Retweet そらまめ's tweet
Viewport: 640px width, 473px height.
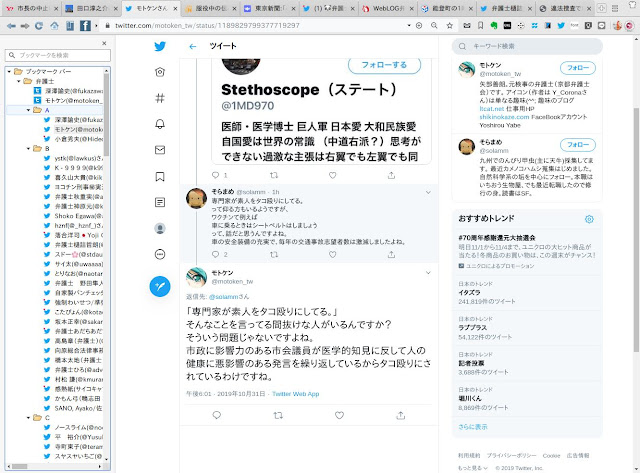tap(274, 254)
